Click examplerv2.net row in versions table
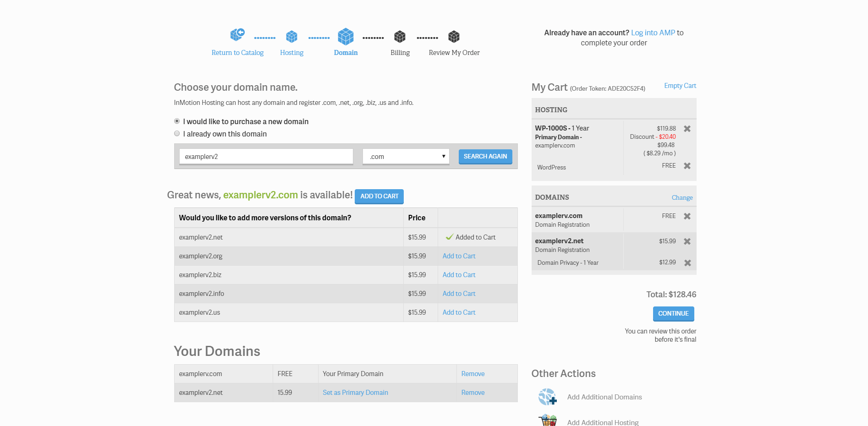This screenshot has width=868, height=426. pos(346,237)
